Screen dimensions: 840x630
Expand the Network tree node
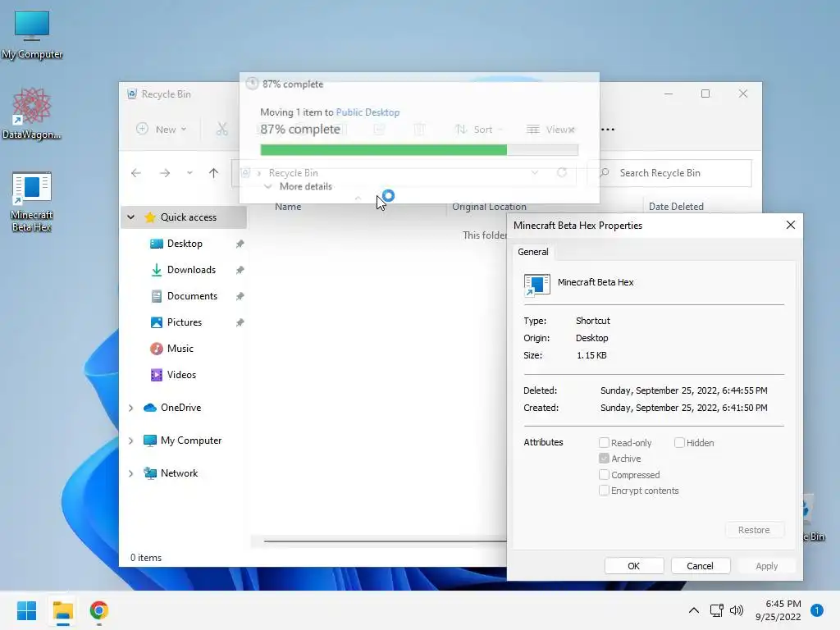pos(130,473)
